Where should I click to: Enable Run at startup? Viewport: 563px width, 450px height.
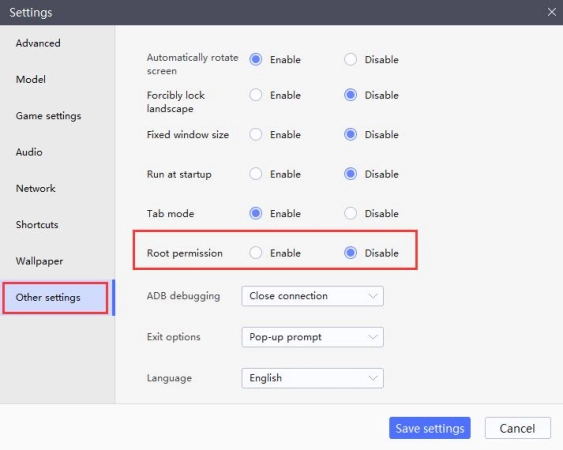coord(256,174)
